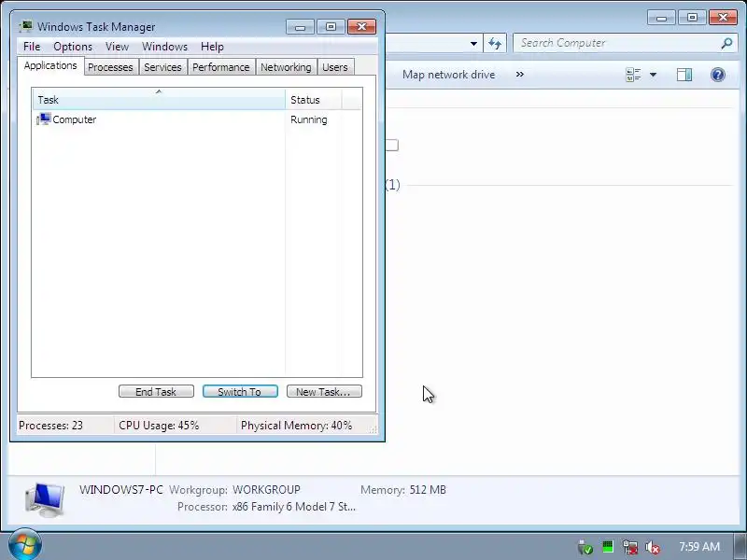This screenshot has width=747, height=560.
Task: Open the view options dropdown arrow in Explorer
Action: [653, 75]
